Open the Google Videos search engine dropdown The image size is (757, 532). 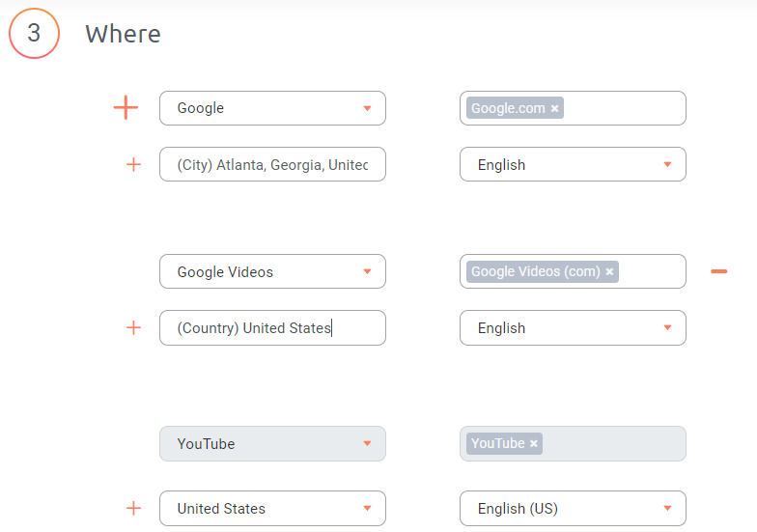pos(272,271)
